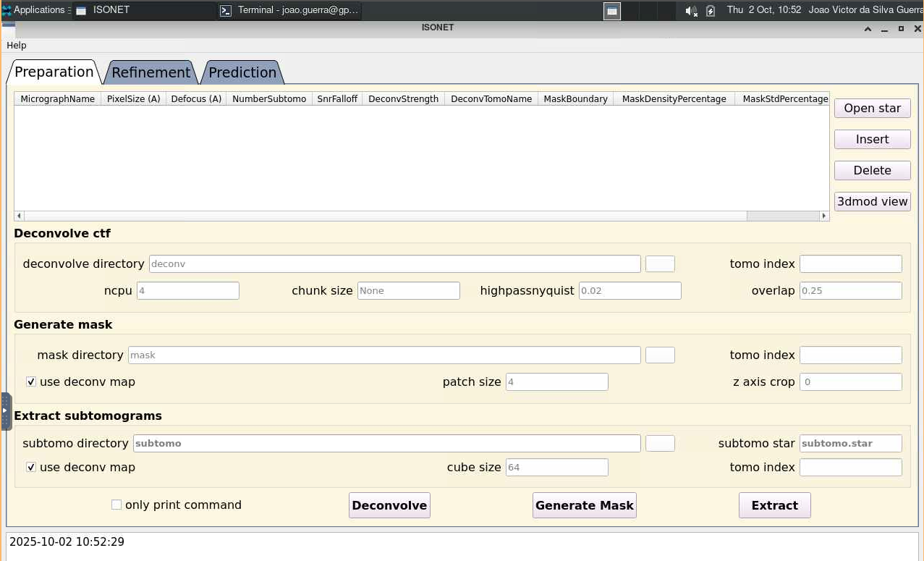924x561 pixels.
Task: Enable the only print command option
Action: pos(116,505)
